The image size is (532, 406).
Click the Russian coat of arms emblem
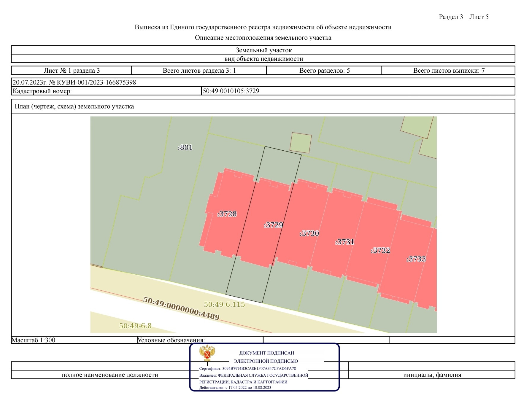click(207, 353)
